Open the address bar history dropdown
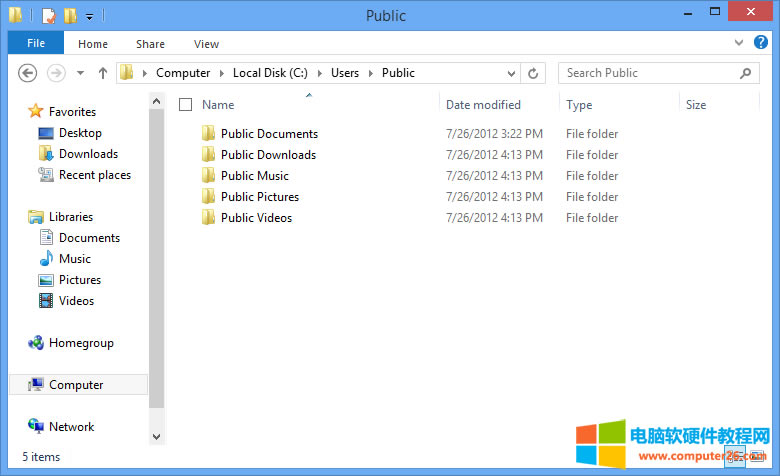 click(x=511, y=73)
